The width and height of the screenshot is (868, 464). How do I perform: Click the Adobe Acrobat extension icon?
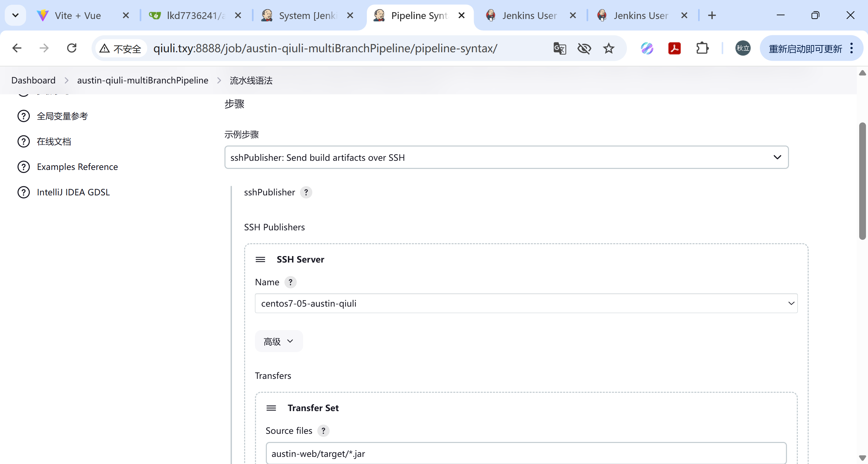click(674, 49)
